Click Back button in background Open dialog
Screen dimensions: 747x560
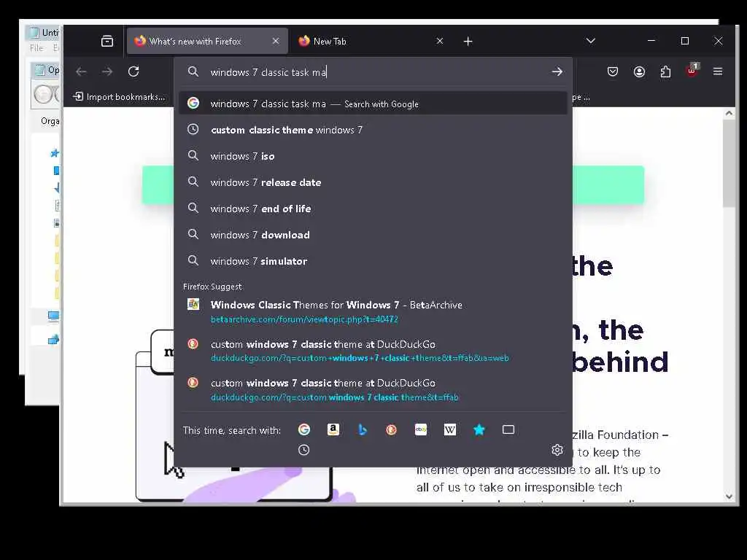point(43,94)
